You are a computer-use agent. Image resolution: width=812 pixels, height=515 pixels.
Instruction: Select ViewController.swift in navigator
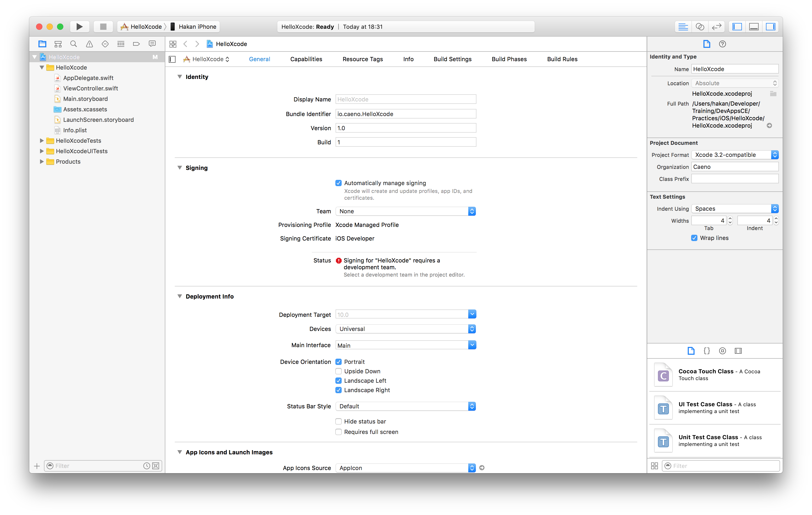(90, 88)
